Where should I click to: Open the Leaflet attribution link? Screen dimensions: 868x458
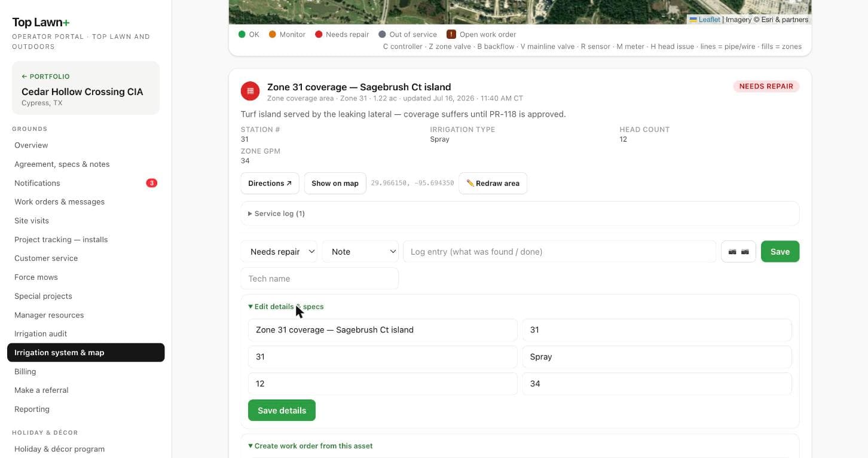pyautogui.click(x=709, y=20)
